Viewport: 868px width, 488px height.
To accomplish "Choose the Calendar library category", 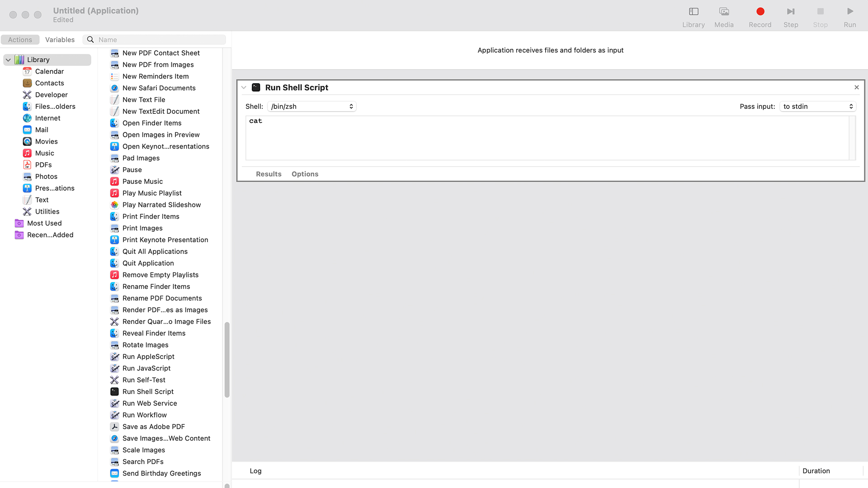I will pos(49,71).
